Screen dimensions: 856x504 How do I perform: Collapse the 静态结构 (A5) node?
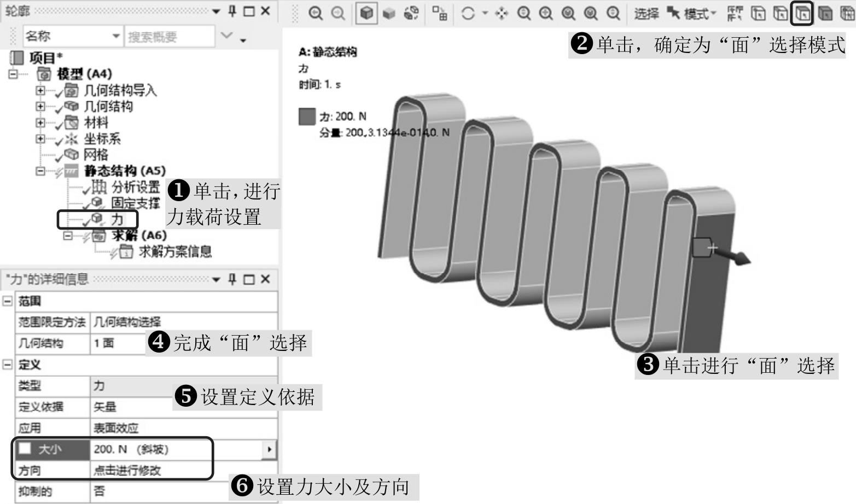(40, 171)
